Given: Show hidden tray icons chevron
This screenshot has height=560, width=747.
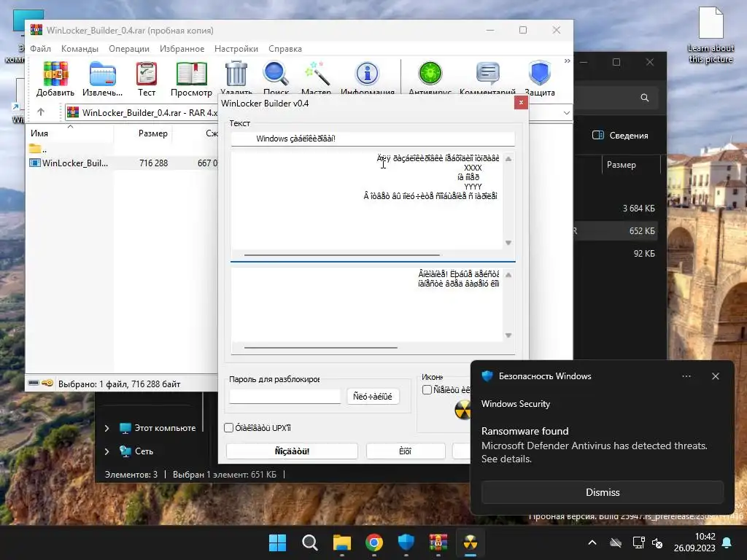Looking at the screenshot, I should (592, 542).
